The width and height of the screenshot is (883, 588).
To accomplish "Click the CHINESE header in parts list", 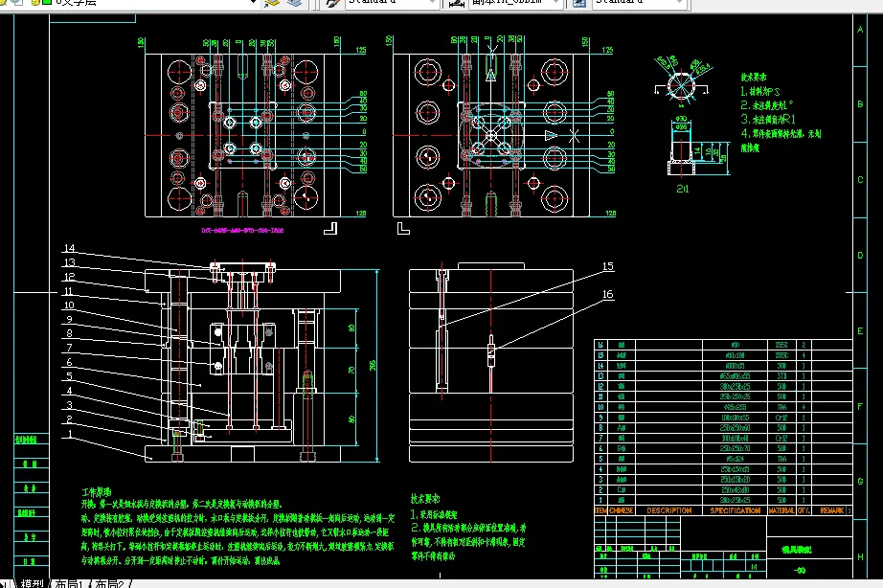I will pos(622,510).
